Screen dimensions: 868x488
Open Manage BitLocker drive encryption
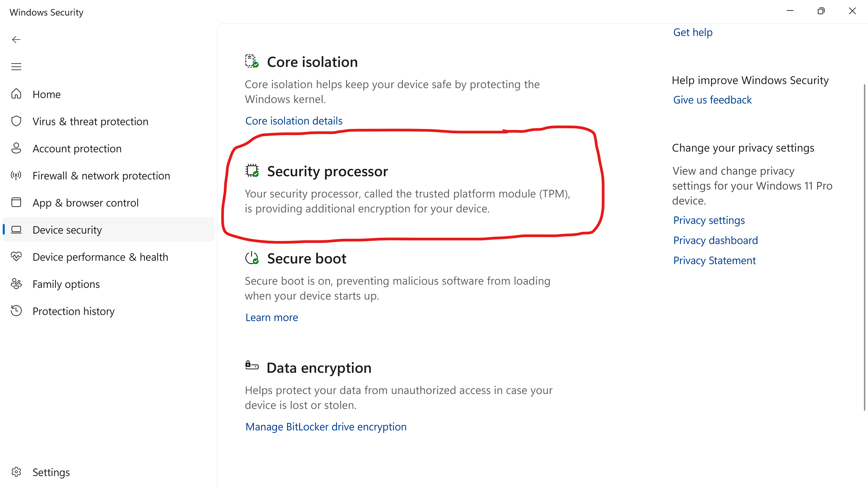point(326,426)
